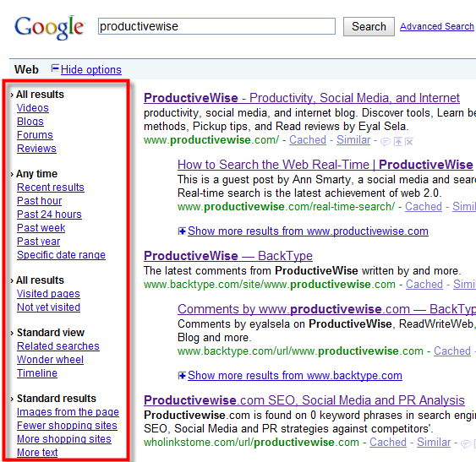Viewport: 476px width, 462px height.
Task: Show only Not yet visited pages
Action: [48, 307]
